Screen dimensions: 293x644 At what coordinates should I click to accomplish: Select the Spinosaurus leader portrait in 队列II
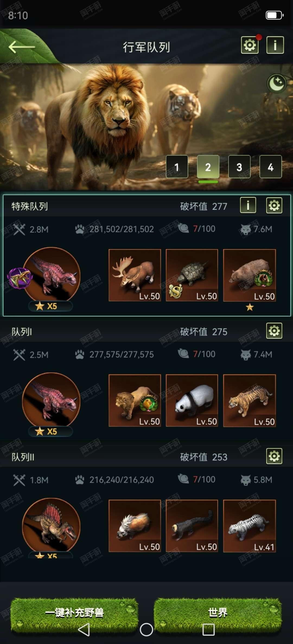tap(51, 526)
